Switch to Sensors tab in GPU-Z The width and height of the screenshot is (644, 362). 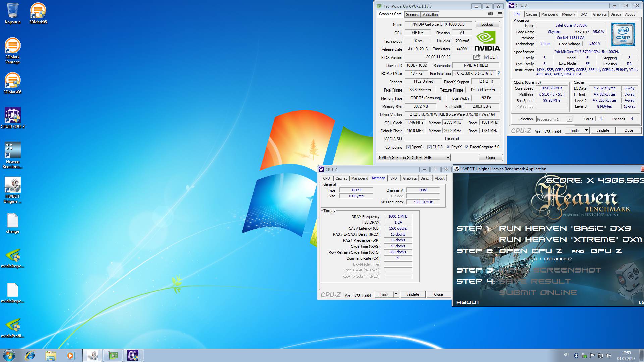412,15
